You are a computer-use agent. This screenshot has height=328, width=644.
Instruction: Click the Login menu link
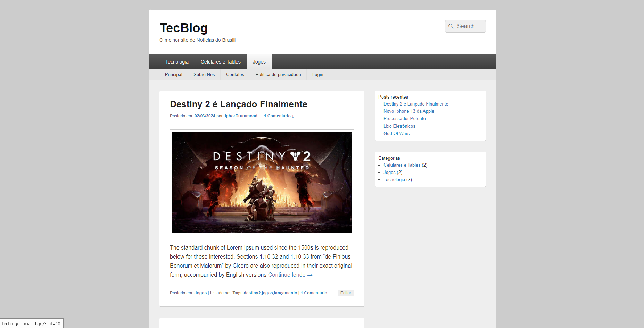pos(317,75)
